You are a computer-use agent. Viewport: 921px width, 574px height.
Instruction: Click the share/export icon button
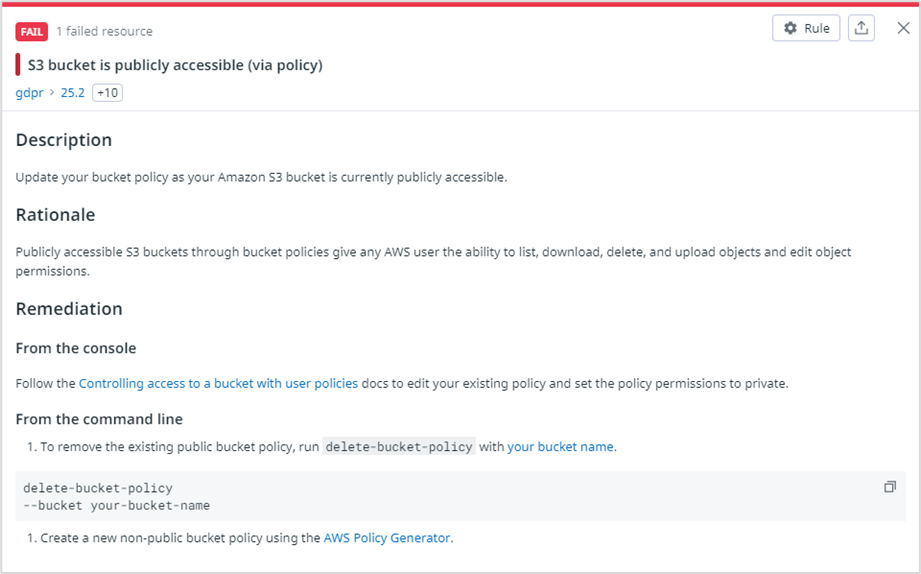point(860,28)
